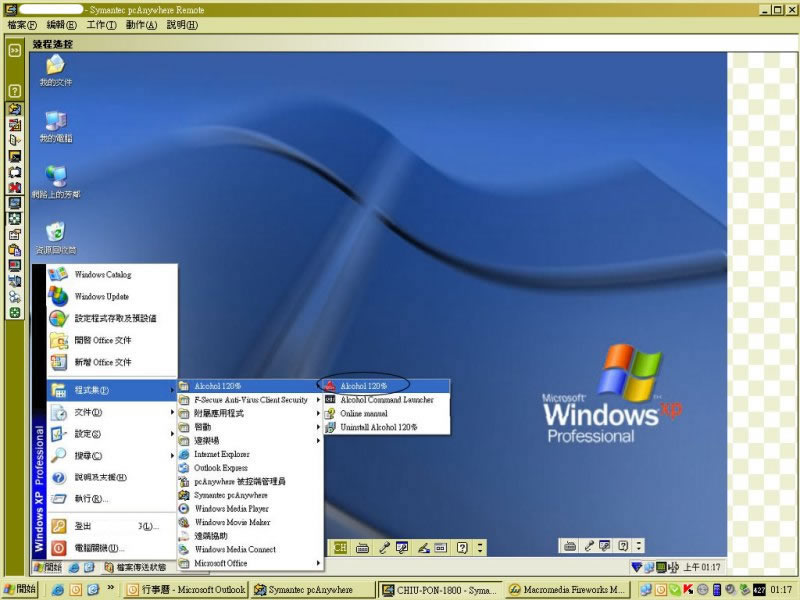Viewport: 800px width, 600px height.
Task: Click the local 開始 Start button at screen bottom
Action: [x=20, y=589]
